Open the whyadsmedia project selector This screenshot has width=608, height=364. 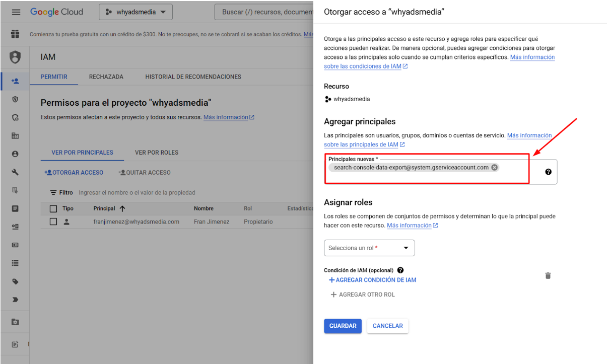(x=136, y=12)
